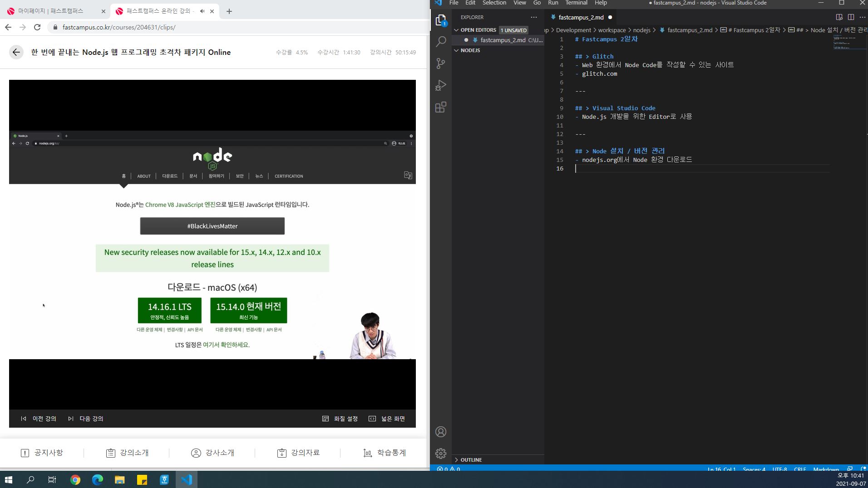Viewport: 868px width, 488px height.
Task: Change the UTF-8 file encoding
Action: pyautogui.click(x=779, y=469)
